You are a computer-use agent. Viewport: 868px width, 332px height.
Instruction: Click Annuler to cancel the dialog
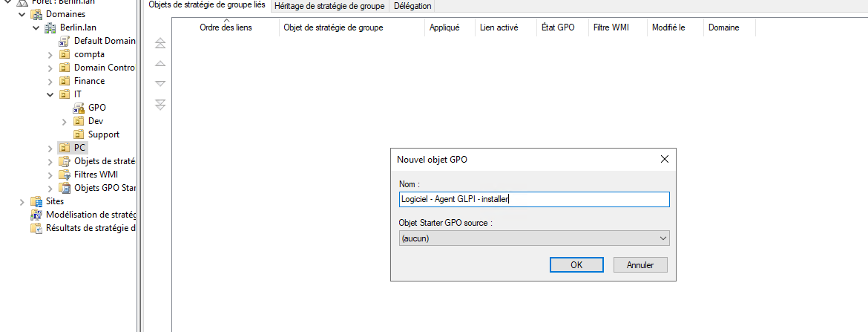point(640,264)
